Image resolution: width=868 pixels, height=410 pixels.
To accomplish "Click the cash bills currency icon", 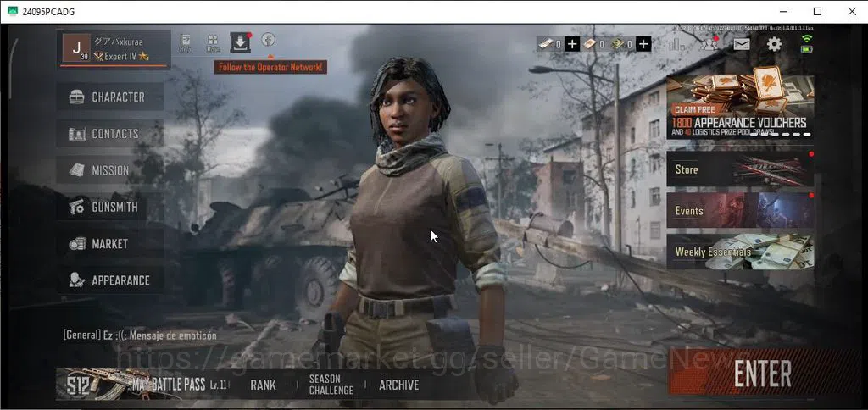I will pos(547,44).
